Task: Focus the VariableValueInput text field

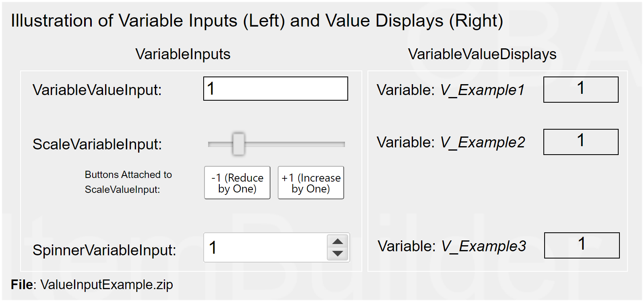Action: point(276,89)
